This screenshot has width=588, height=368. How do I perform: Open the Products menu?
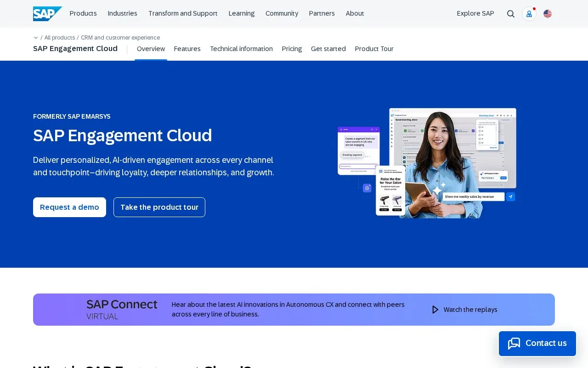(83, 13)
